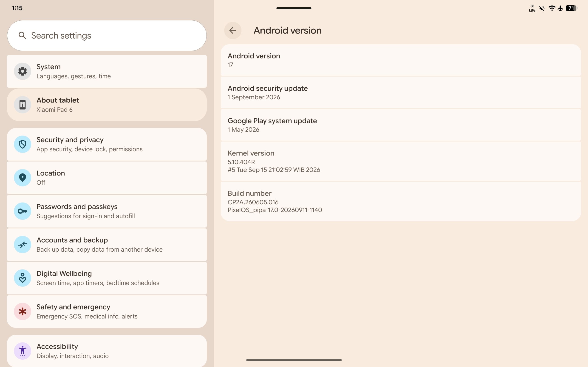The width and height of the screenshot is (588, 367).
Task: Tap the battery indicator in status bar
Action: pos(571,8)
